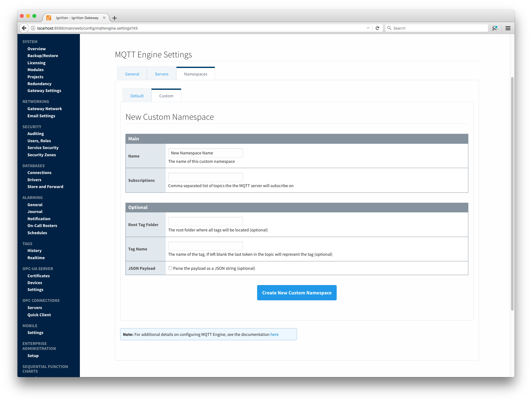Open Security Zones link
Image resolution: width=532 pixels, height=402 pixels.
click(41, 155)
